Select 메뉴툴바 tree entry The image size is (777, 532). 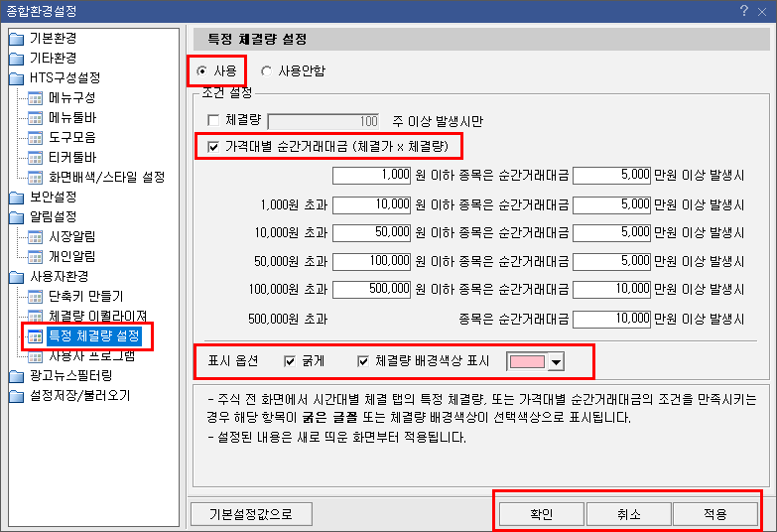(x=72, y=117)
